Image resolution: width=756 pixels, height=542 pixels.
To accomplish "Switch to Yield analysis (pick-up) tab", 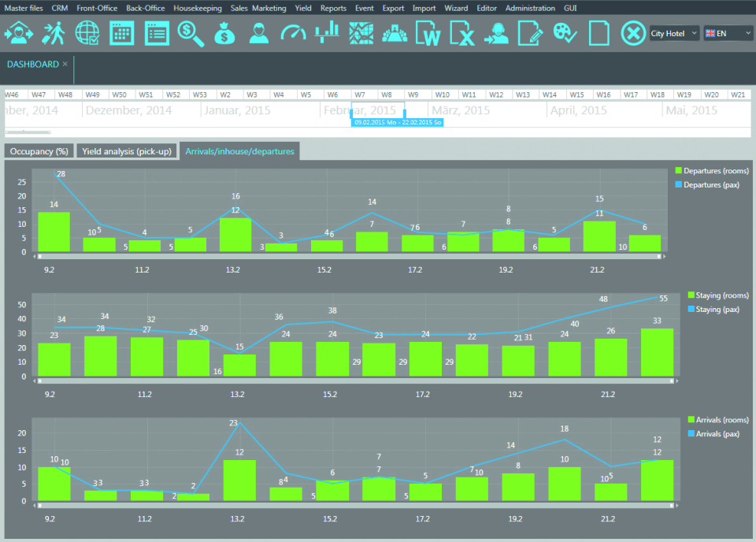I will coord(127,151).
